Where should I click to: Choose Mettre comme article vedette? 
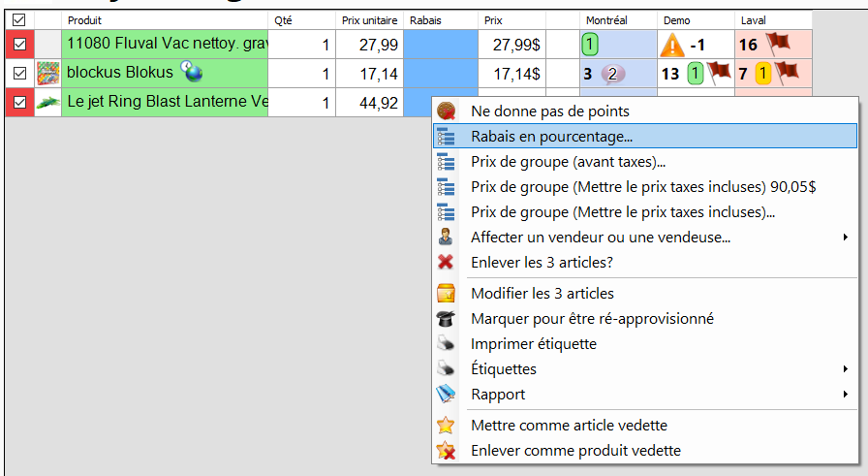click(x=645, y=425)
